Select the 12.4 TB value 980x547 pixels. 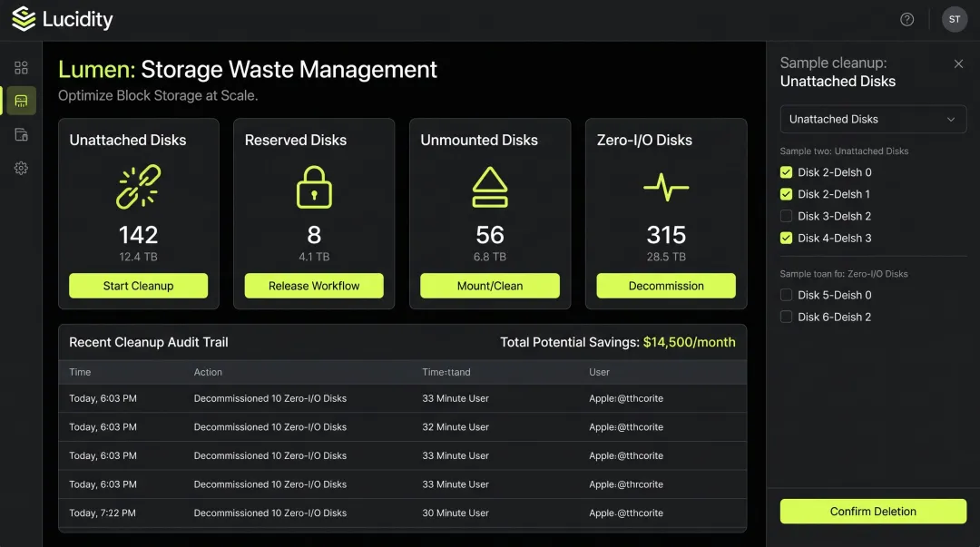(x=139, y=257)
